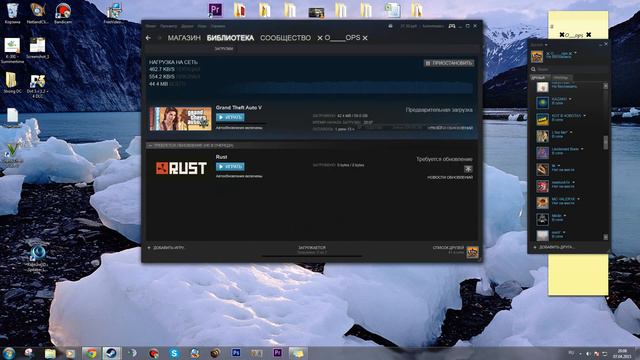
Task: Open Photoshop from taskbar
Action: (x=236, y=353)
